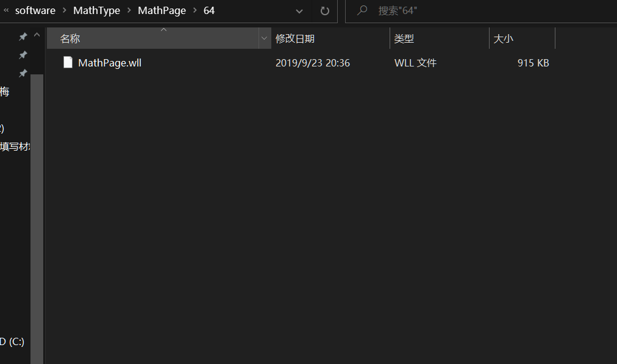The width and height of the screenshot is (617, 364).
Task: Click the second pin icon in the sidebar
Action: (x=23, y=55)
